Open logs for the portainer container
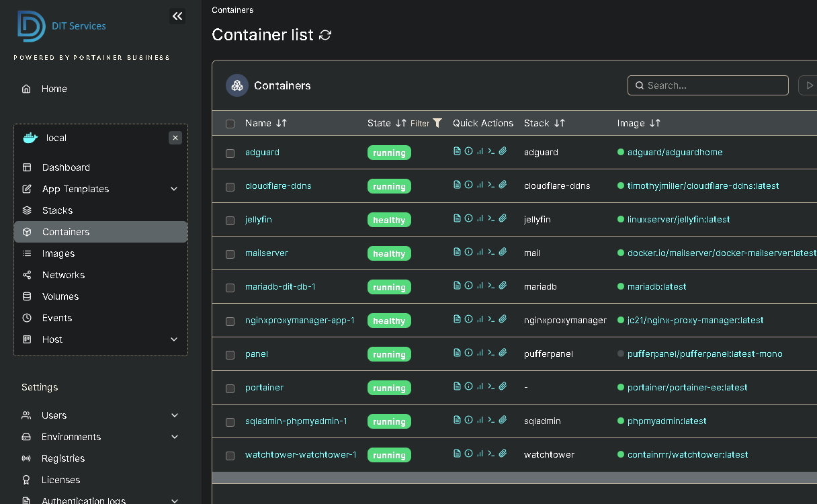817x504 pixels. [458, 386]
